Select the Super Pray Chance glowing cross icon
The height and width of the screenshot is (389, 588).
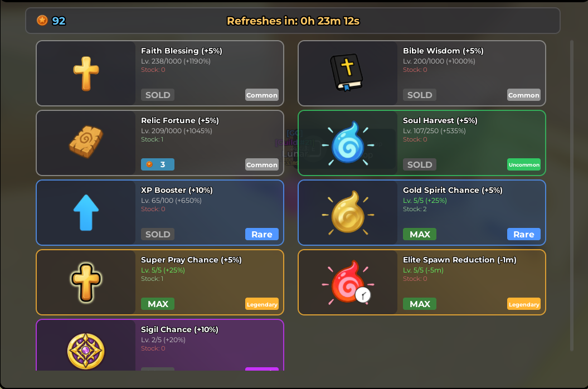86,282
